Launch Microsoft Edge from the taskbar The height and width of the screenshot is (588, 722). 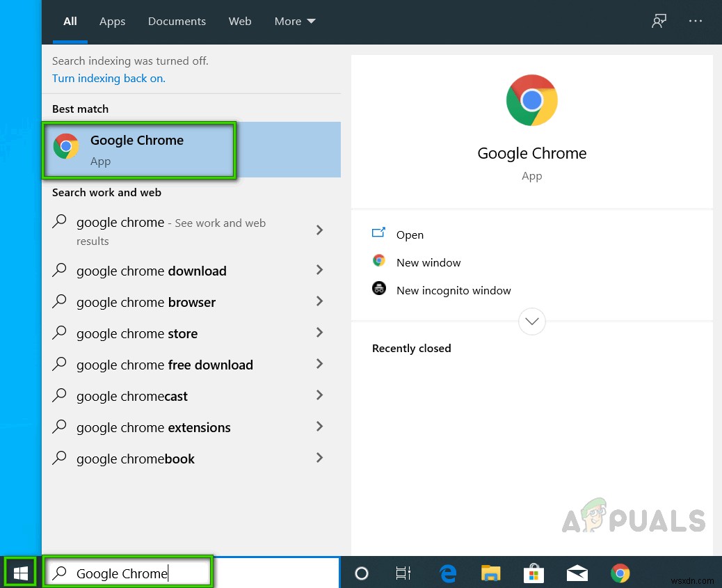pos(448,573)
